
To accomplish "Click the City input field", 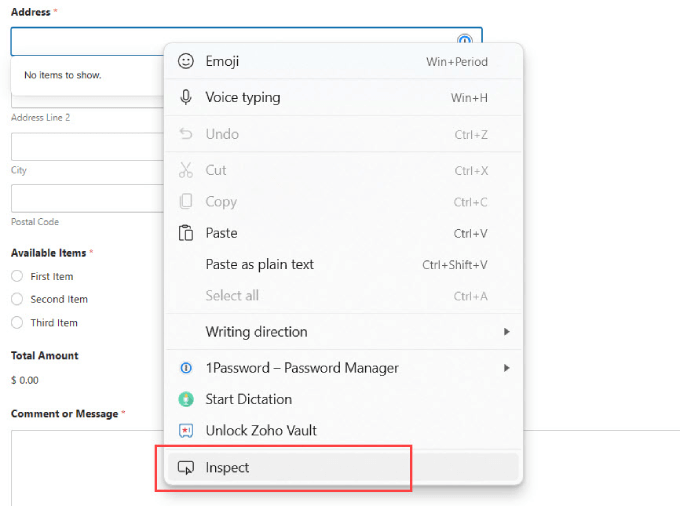I will [85, 147].
